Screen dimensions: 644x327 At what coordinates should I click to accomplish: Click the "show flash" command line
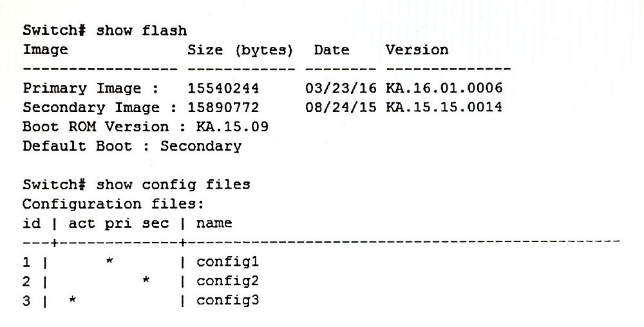point(105,30)
